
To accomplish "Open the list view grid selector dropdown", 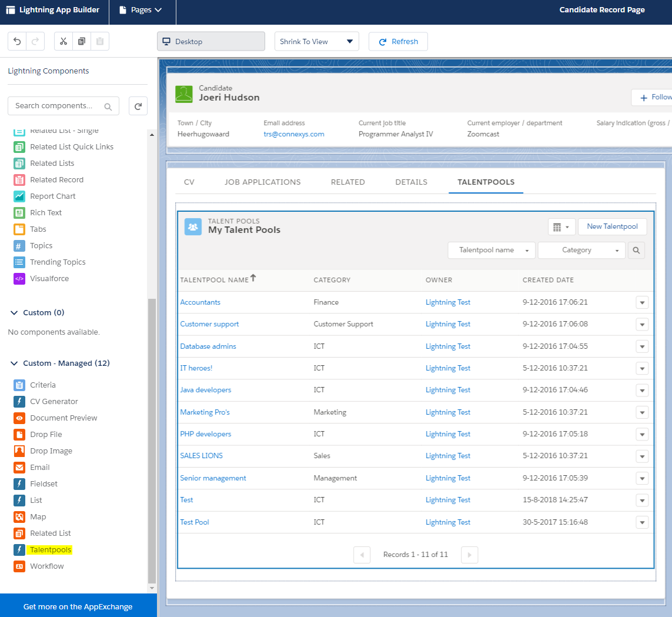I will 561,227.
